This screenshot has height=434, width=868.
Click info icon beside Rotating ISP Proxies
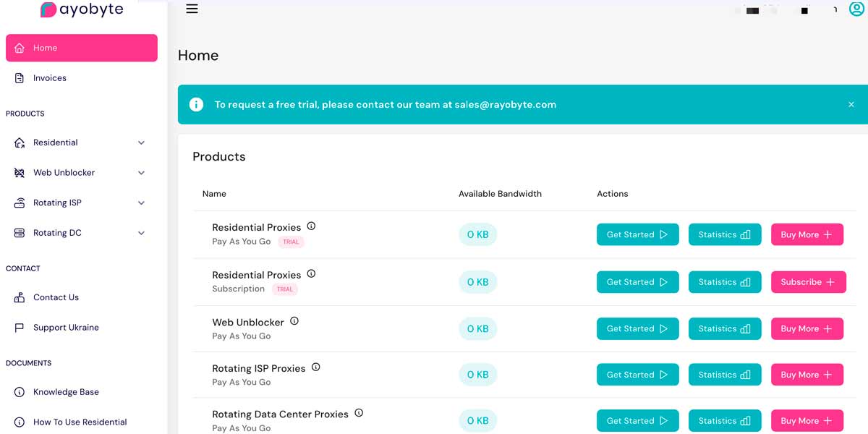click(316, 367)
